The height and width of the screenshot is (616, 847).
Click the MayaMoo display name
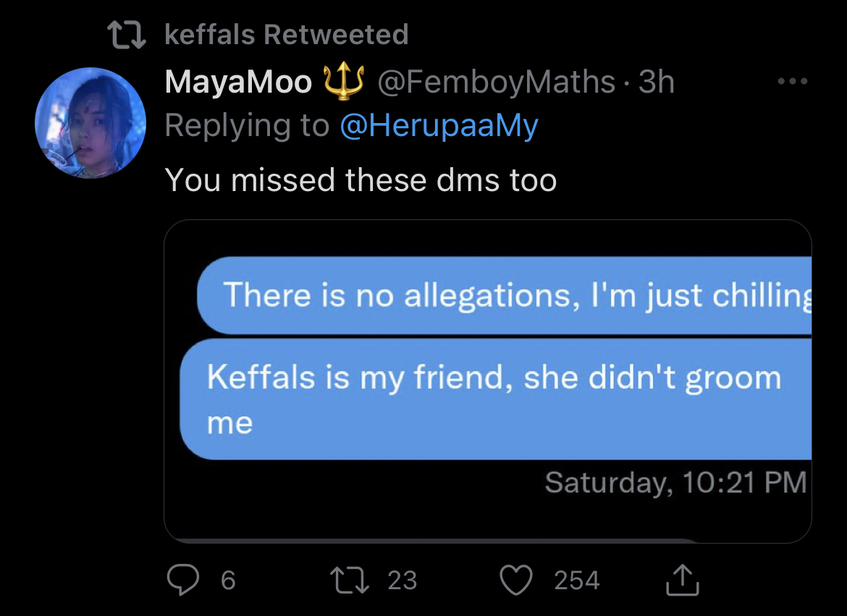[238, 82]
